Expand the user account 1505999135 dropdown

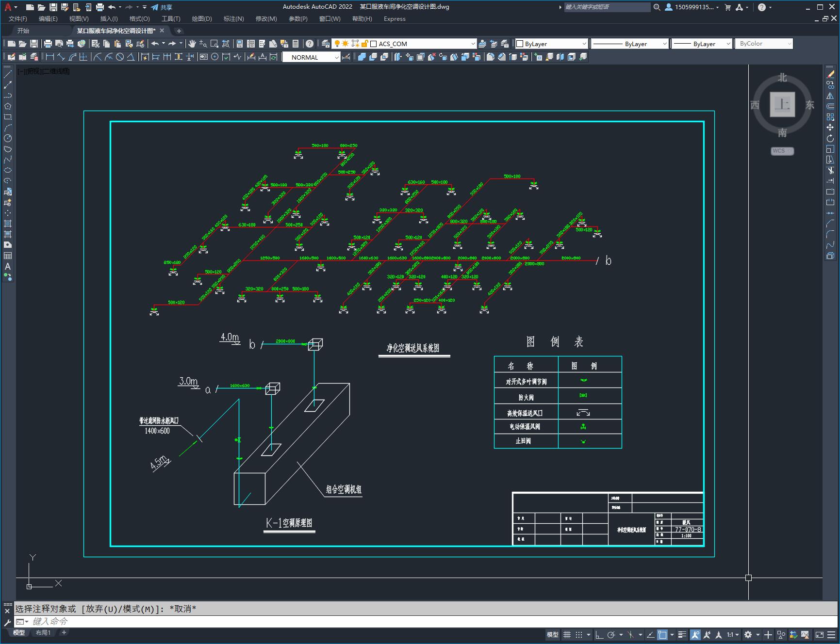coord(692,7)
